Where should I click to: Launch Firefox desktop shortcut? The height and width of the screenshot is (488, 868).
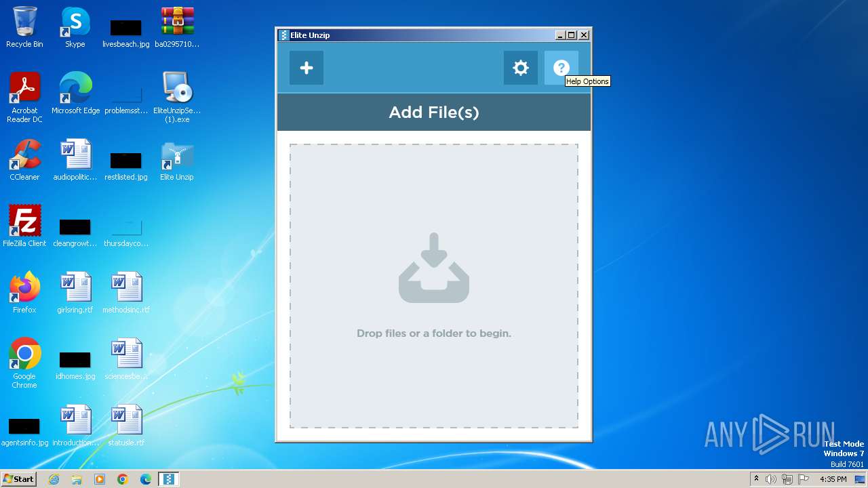point(24,293)
